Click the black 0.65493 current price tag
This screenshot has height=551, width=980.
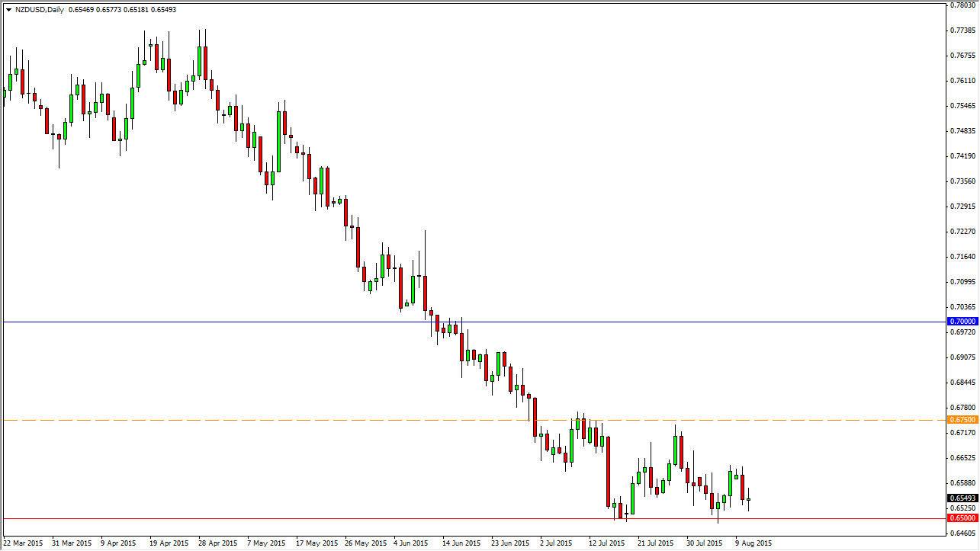962,498
